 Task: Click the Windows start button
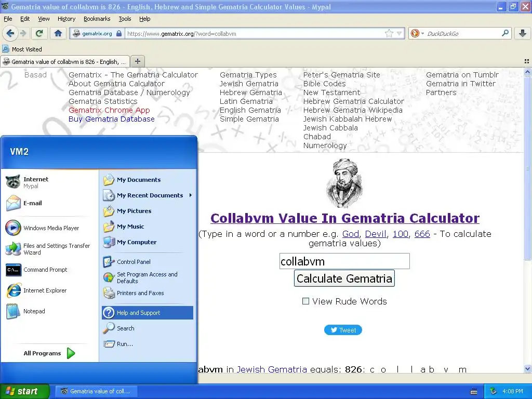pos(25,391)
